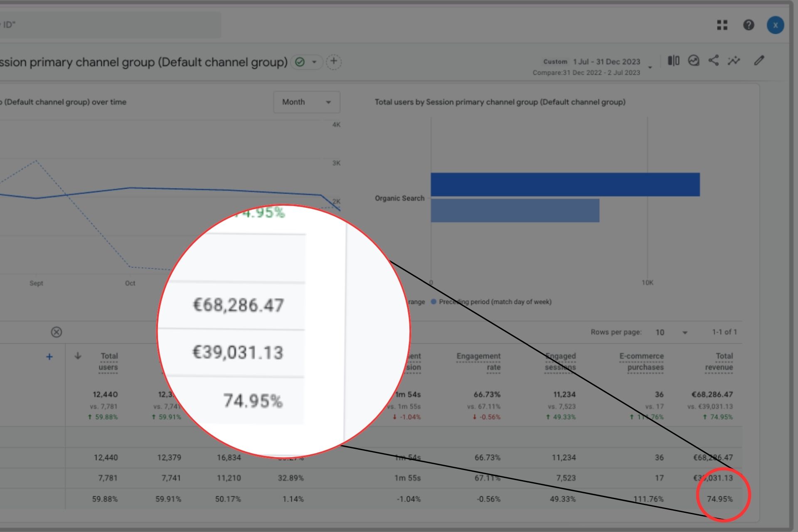Screen dimensions: 798x532
Task: Click the search input field at top
Action: click(110, 25)
